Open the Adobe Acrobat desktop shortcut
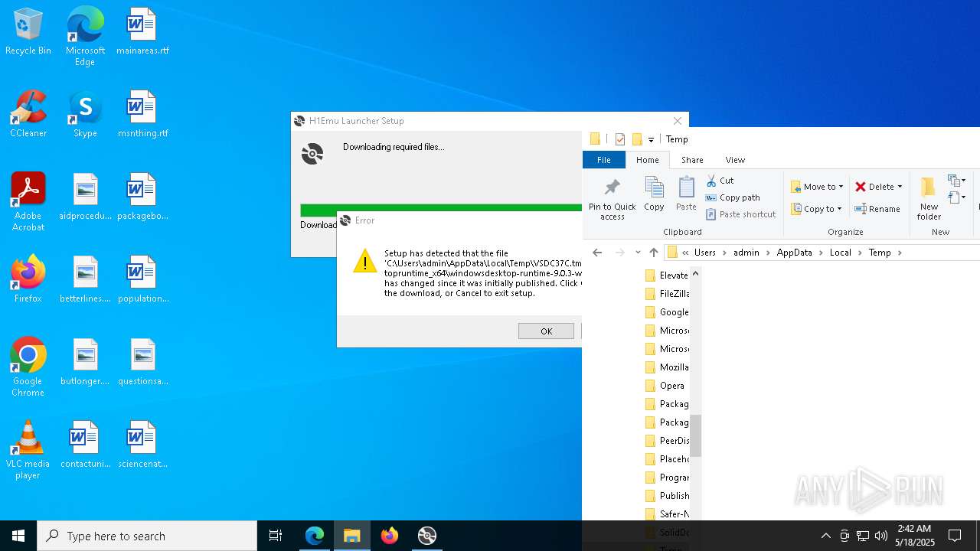 click(28, 202)
